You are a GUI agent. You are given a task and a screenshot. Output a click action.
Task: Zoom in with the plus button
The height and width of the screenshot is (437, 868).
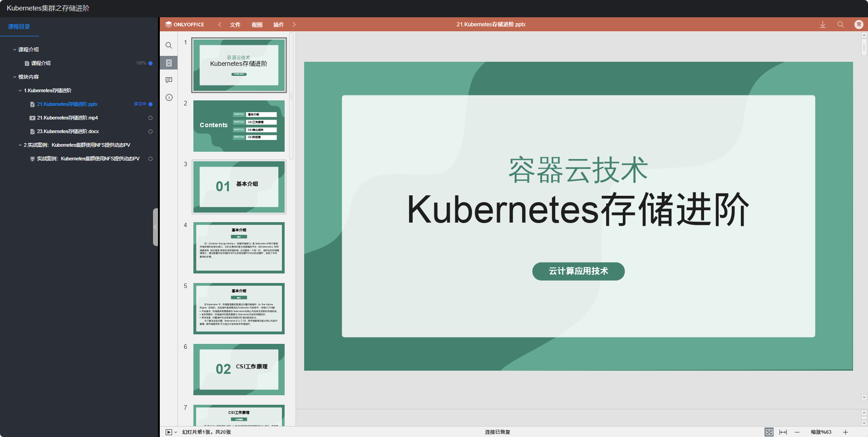click(x=845, y=432)
